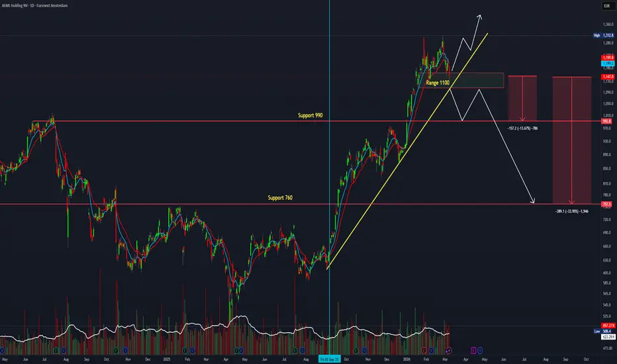
Task: Click the dividend D marker before Nov 2025
Action: [364, 350]
